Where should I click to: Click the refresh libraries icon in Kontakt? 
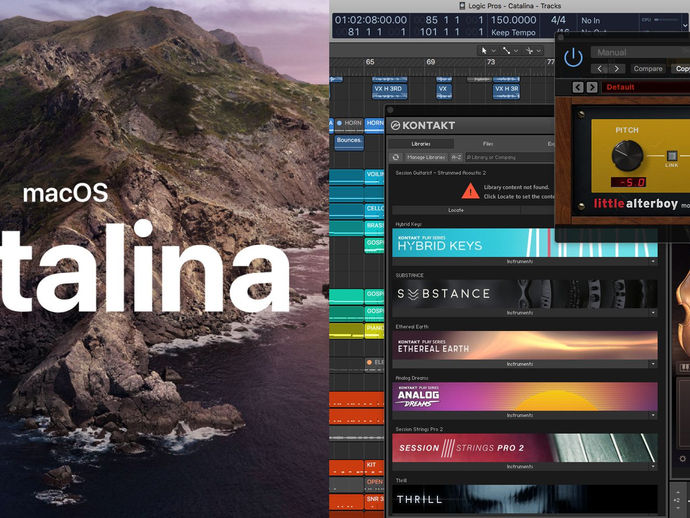click(396, 157)
